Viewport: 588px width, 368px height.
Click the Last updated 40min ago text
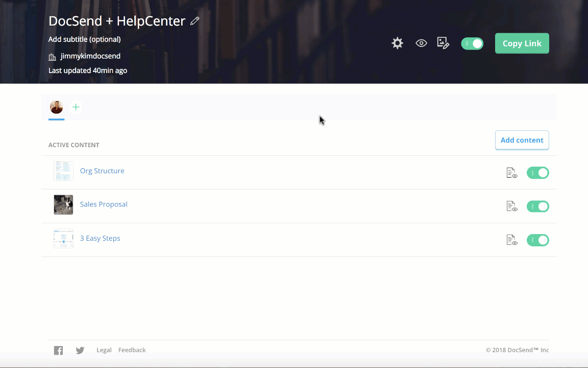[88, 71]
